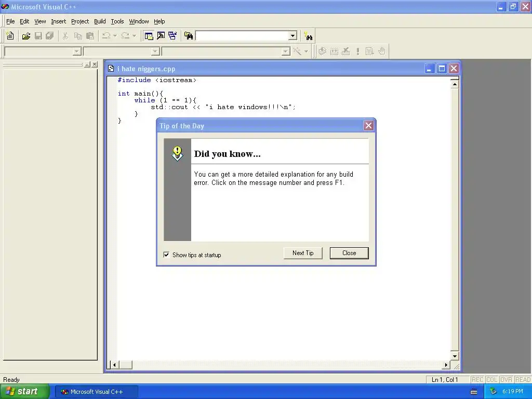
Task: Click the Compile toolbar icon
Action: pos(322,51)
